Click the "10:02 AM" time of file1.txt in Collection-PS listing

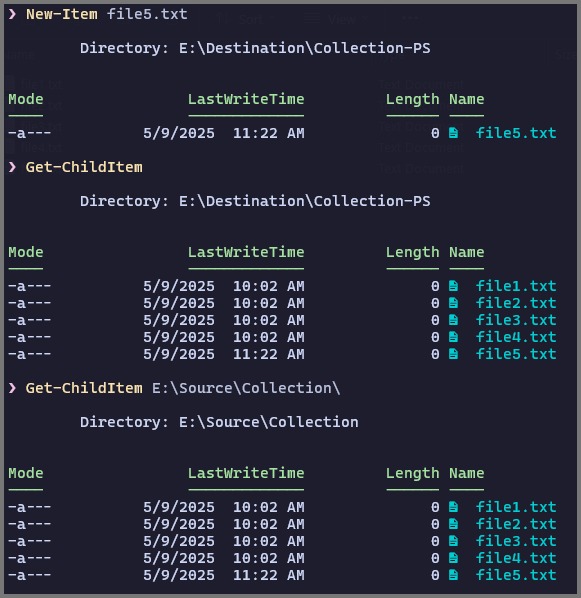tap(269, 286)
